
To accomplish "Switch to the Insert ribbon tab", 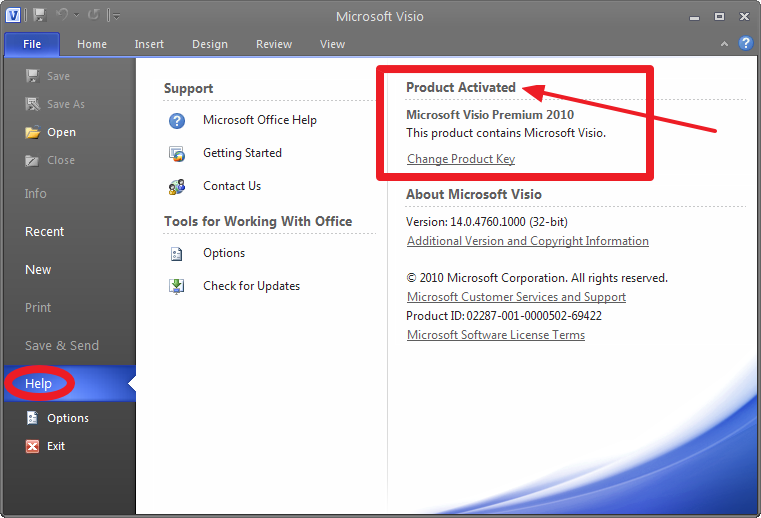I will click(x=149, y=44).
